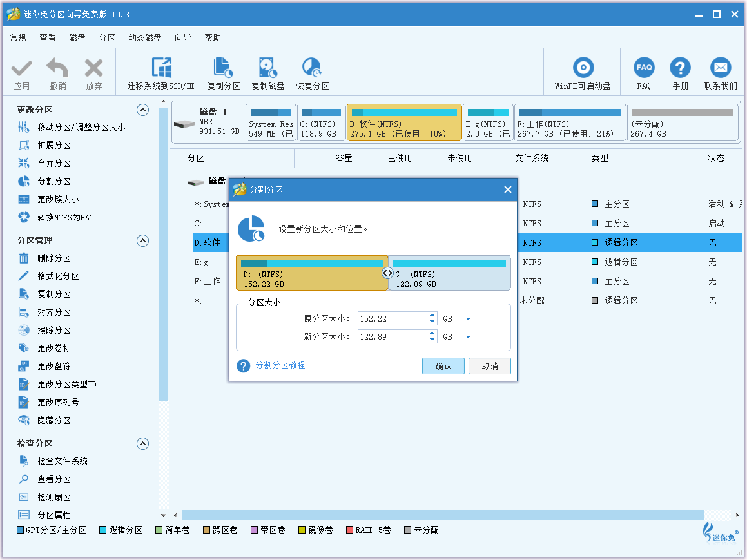Open the dialog's help question mark icon
Screen dimensions: 747x560
[x=244, y=366]
